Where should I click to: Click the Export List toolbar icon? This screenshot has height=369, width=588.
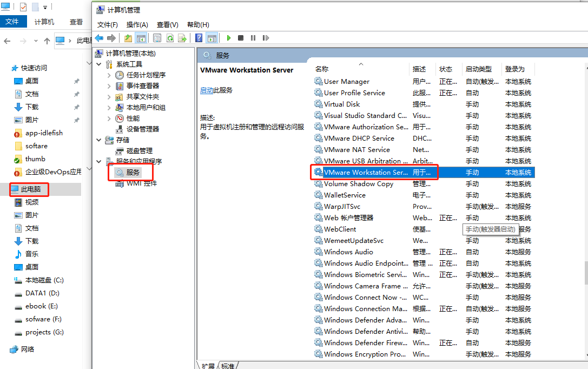tap(182, 38)
